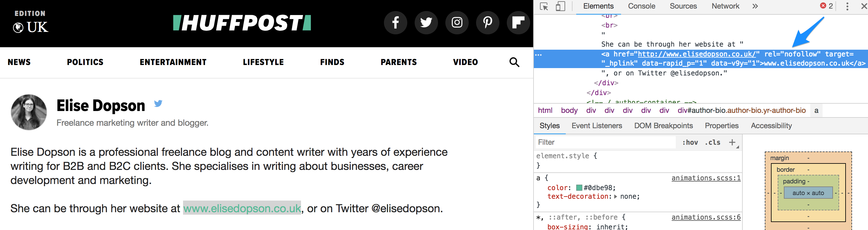This screenshot has height=230, width=868.
Task: Open the Event Listeners tab
Action: click(596, 126)
